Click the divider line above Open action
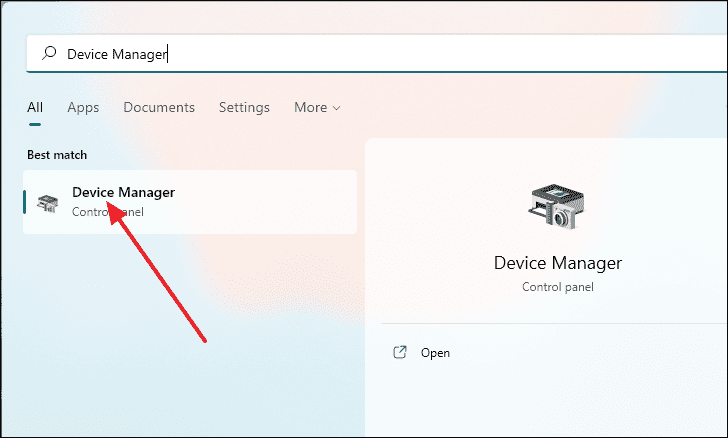The image size is (728, 438). coord(554,323)
